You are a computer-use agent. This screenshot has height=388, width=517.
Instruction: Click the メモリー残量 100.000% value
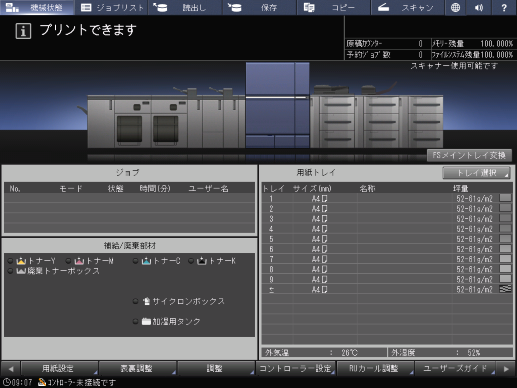(496, 44)
